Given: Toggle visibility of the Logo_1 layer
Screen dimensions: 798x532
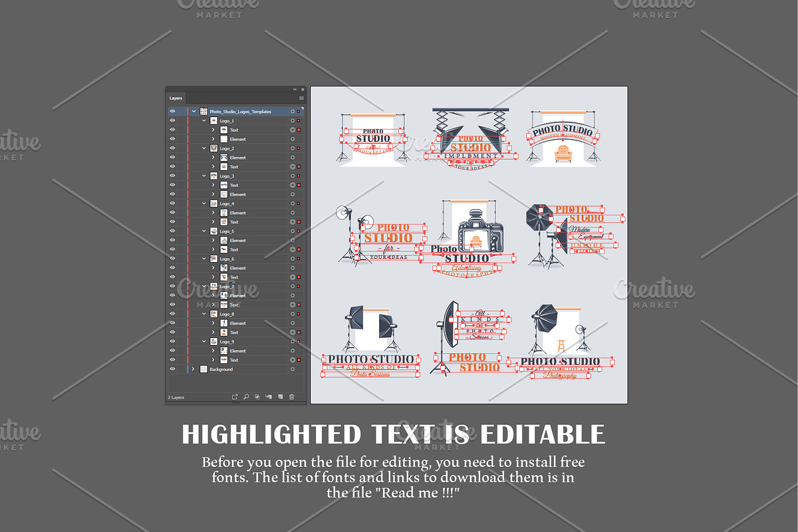Looking at the screenshot, I should [172, 121].
